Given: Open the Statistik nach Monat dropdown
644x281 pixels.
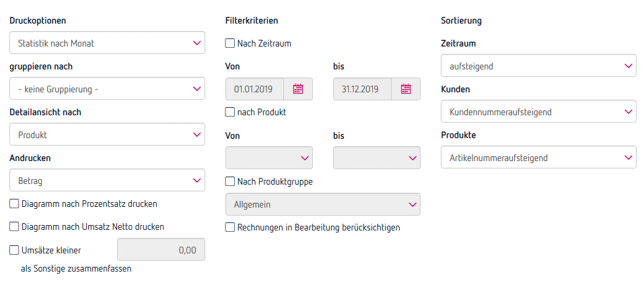Looking at the screenshot, I should tap(107, 43).
